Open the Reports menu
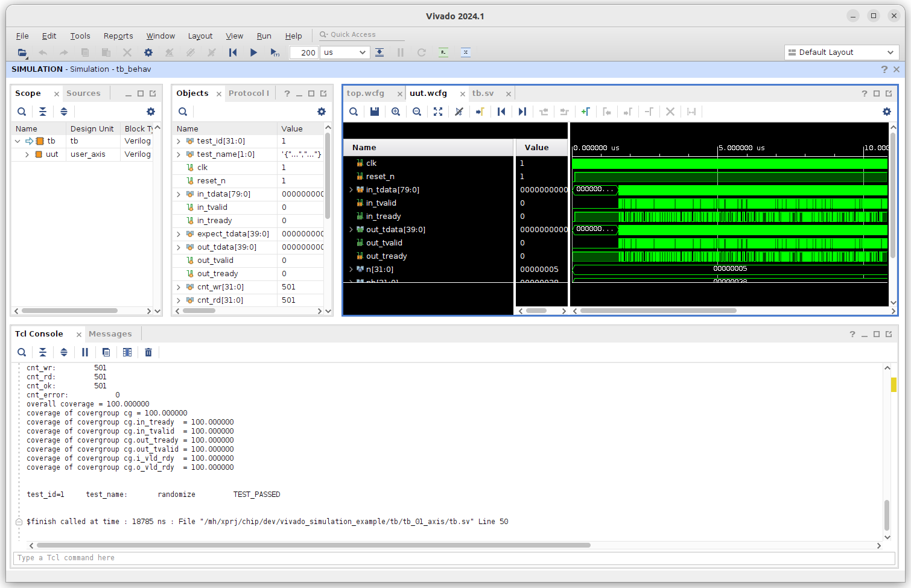The image size is (911, 588). 118,36
